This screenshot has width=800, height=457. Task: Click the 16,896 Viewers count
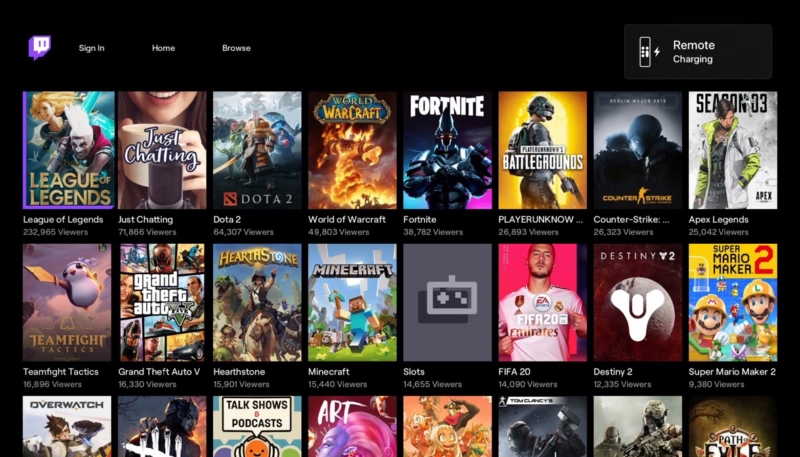(52, 384)
